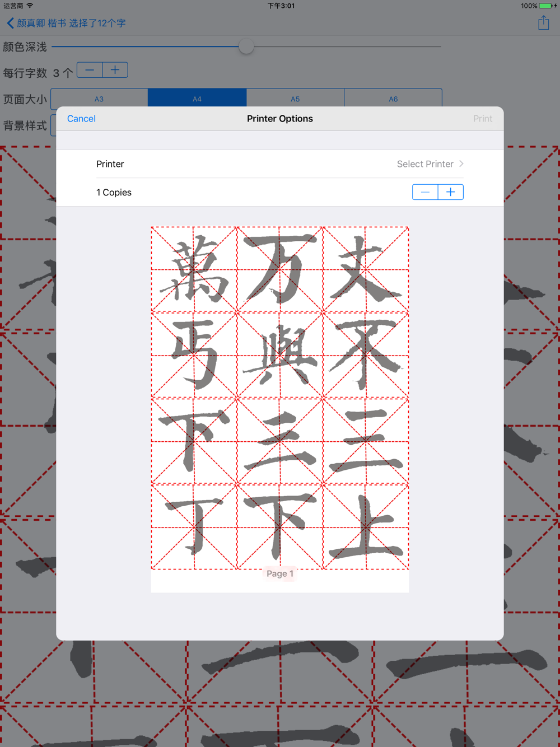Adjust the 颜色深浅 slider thumb
The height and width of the screenshot is (747, 560).
click(246, 46)
